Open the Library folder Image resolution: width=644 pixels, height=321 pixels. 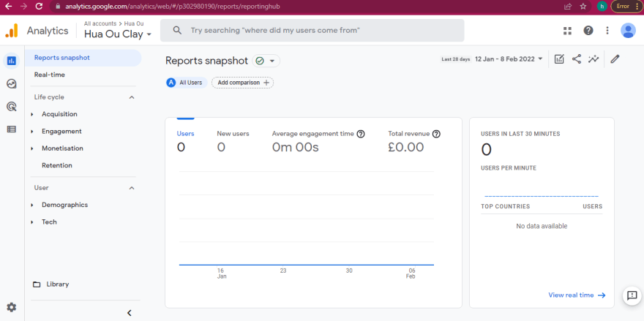coord(51,284)
